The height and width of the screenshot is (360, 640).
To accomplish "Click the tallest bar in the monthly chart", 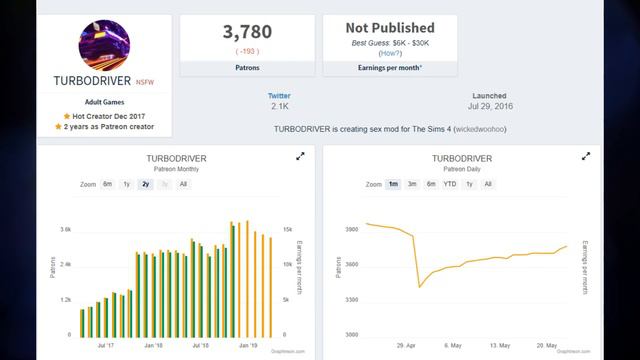I will click(247, 279).
